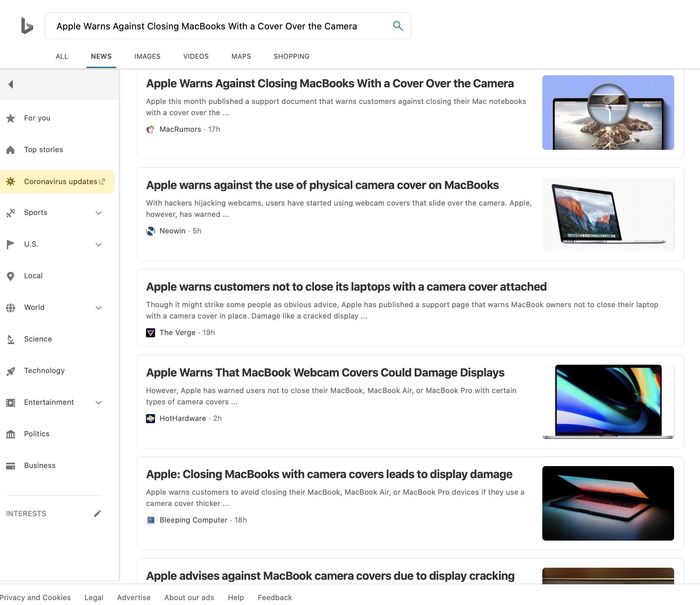Go to the MAPS tab
700x605 pixels.
click(241, 56)
